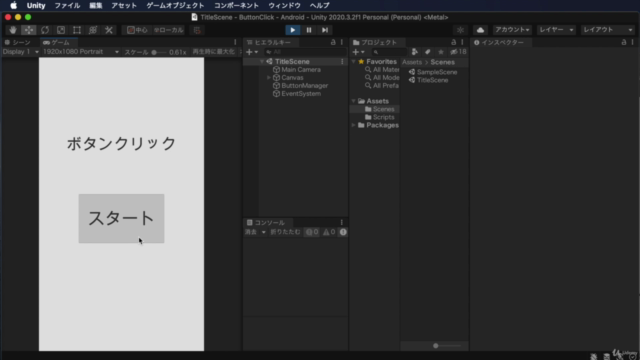
Task: Click Assets in the Project breadcrumb
Action: point(412,62)
